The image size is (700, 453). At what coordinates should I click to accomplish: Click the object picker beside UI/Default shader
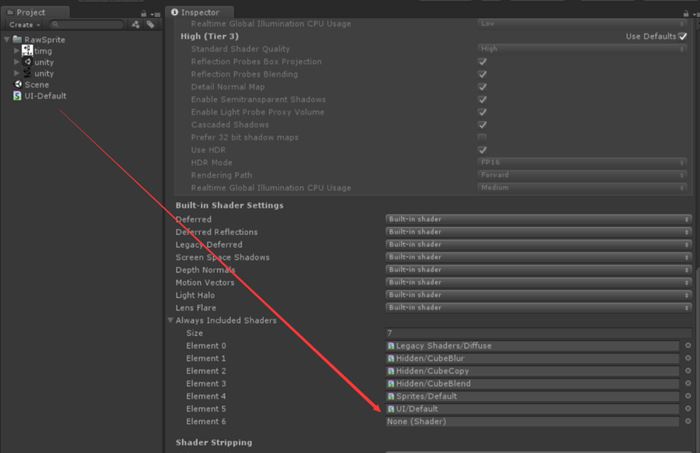pos(687,409)
